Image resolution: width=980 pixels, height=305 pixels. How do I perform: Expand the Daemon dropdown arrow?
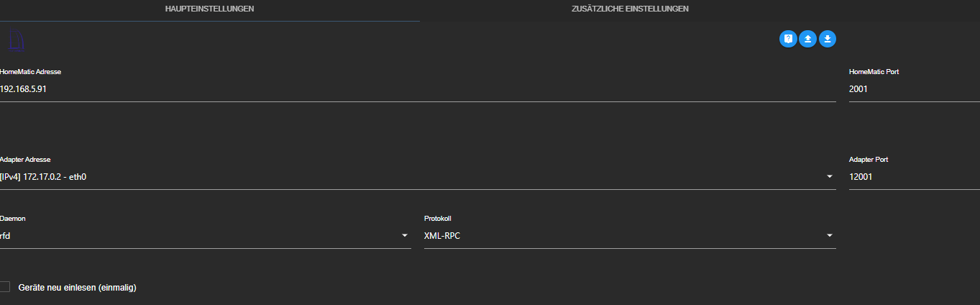(x=404, y=235)
